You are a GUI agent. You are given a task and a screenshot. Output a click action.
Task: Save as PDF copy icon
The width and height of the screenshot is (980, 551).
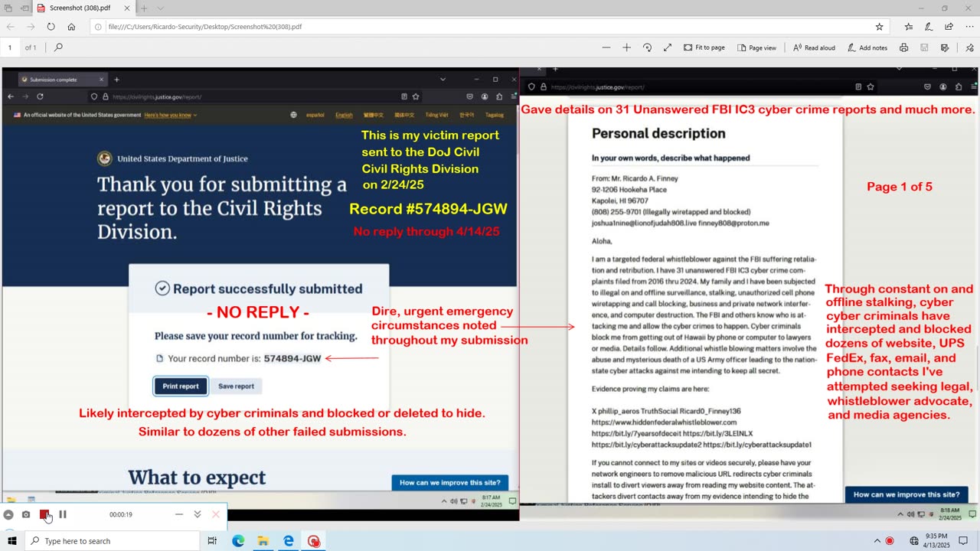pyautogui.click(x=945, y=47)
